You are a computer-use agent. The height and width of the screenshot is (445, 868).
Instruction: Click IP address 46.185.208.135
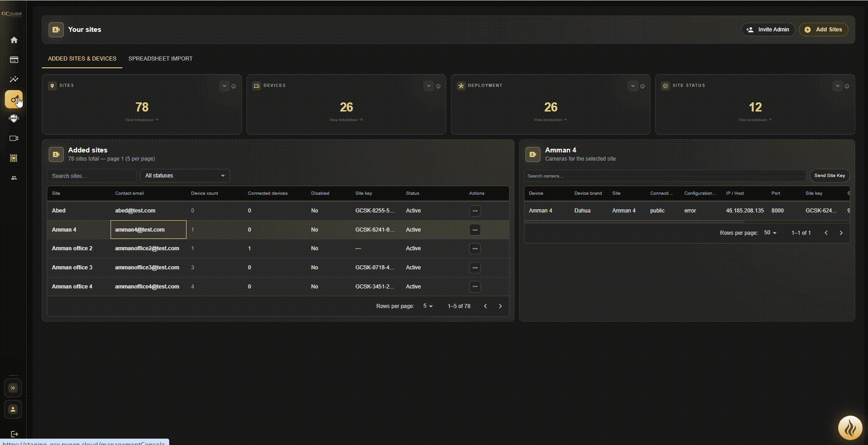click(x=745, y=211)
